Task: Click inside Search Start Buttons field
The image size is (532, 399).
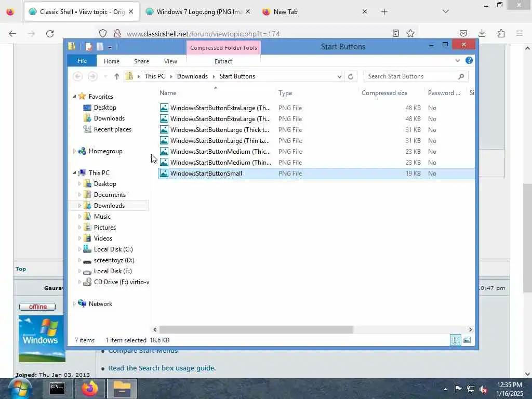Action: point(410,76)
